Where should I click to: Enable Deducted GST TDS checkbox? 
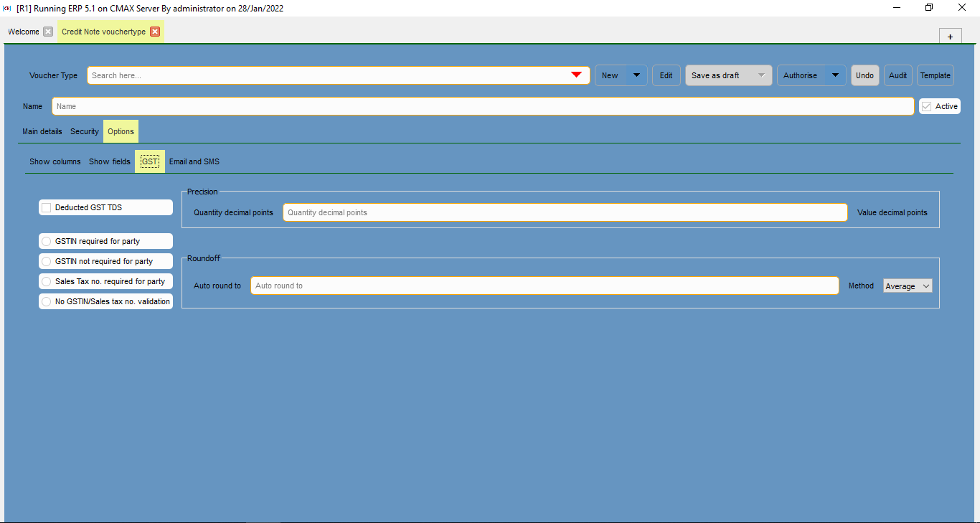[47, 207]
